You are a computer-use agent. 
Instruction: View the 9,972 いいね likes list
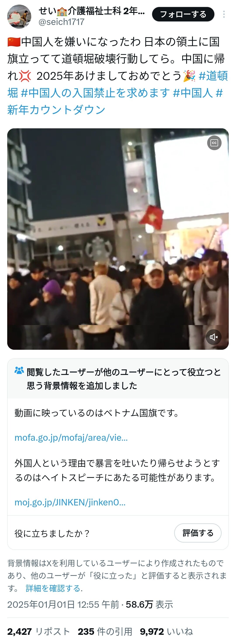[166, 632]
